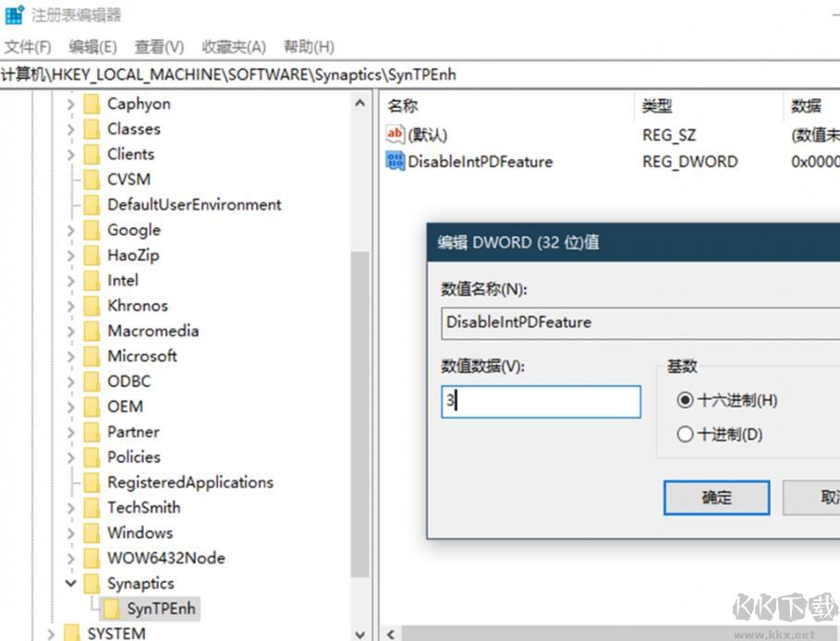Collapse the Synaptics tree node
840x641 pixels.
pyautogui.click(x=71, y=583)
